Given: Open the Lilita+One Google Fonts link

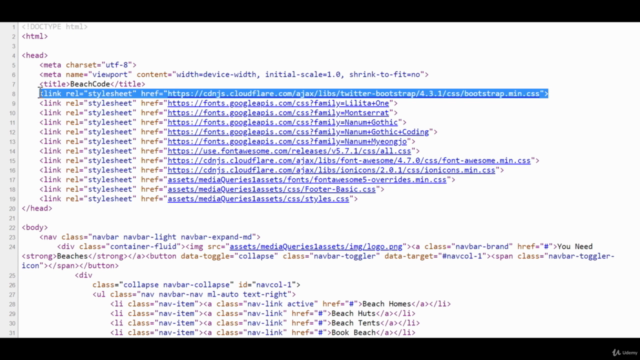Looking at the screenshot, I should click(278, 103).
